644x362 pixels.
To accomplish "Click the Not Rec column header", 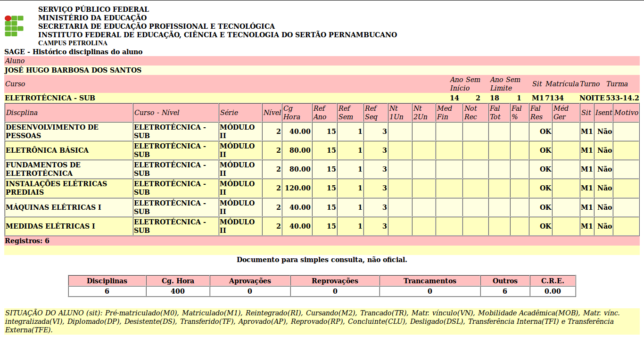I will tap(475, 113).
